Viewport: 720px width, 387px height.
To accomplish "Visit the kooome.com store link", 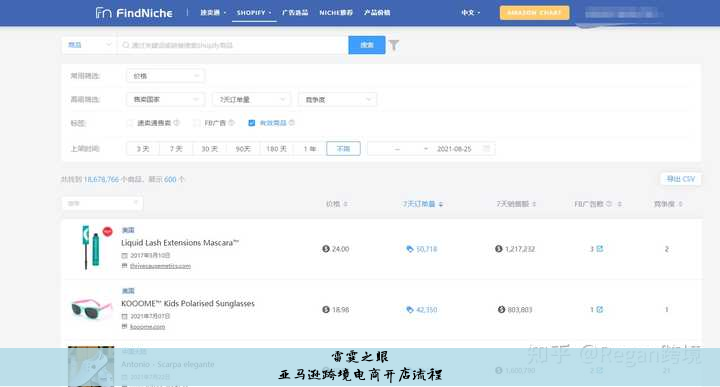I will 147,327.
